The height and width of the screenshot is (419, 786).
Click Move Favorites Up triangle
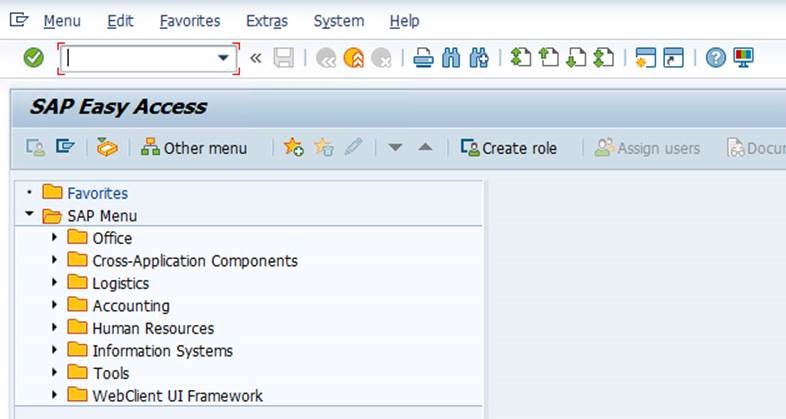coord(426,147)
